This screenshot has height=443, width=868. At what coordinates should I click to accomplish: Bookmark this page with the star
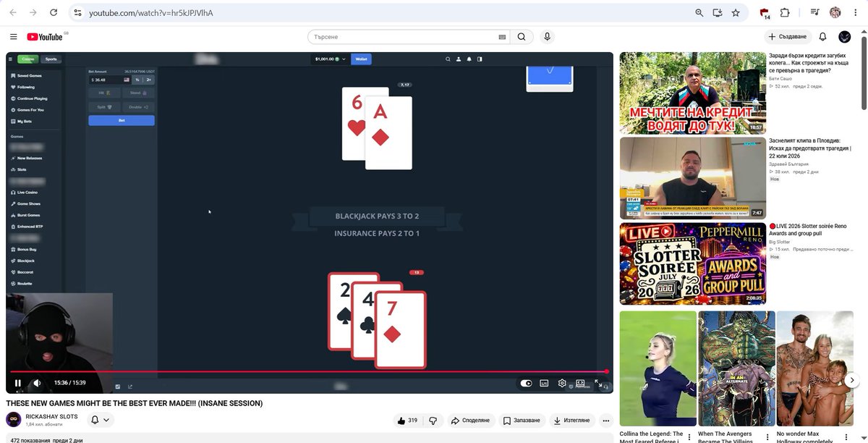point(736,13)
